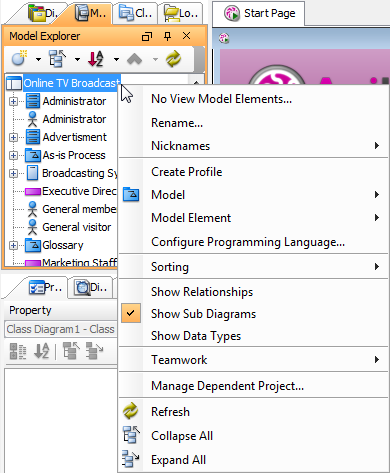The width and height of the screenshot is (390, 473).
Task: Click the Collapse tree toolbar icon
Action: [x=57, y=59]
